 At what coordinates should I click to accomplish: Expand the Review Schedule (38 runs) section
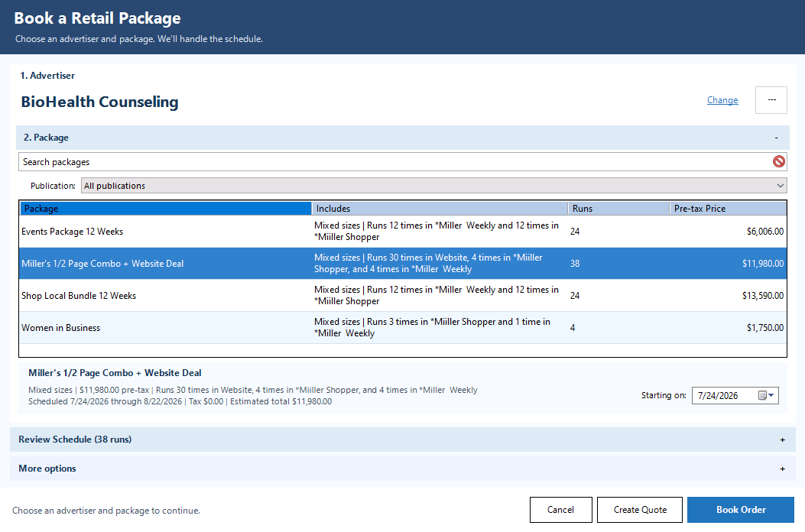[782, 440]
